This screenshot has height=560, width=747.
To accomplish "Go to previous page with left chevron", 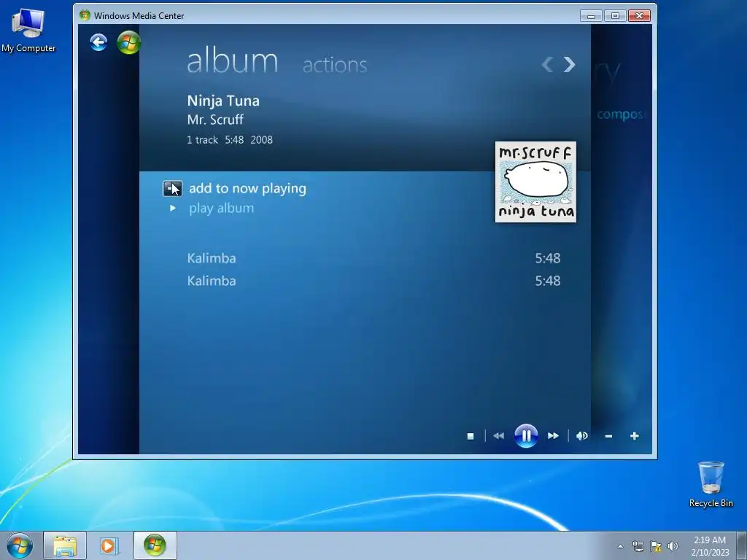I will click(x=548, y=64).
